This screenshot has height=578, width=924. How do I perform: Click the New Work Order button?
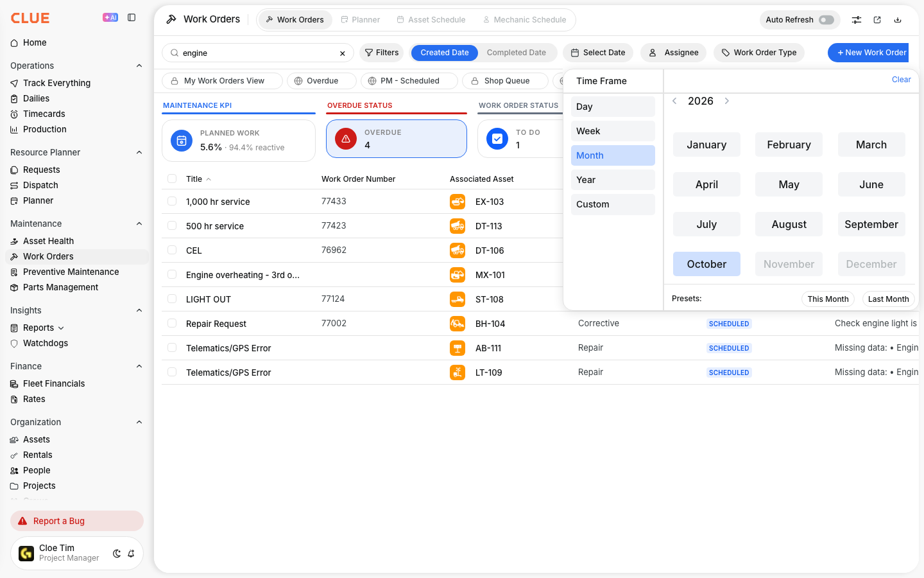[868, 53]
